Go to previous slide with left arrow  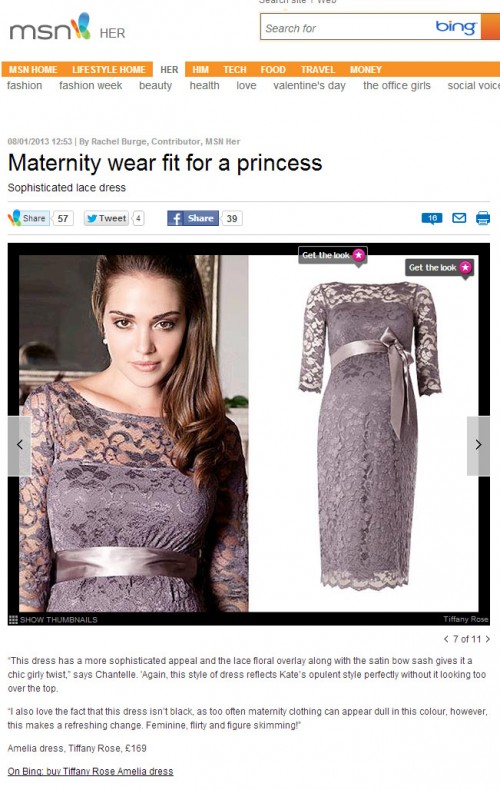point(20,445)
